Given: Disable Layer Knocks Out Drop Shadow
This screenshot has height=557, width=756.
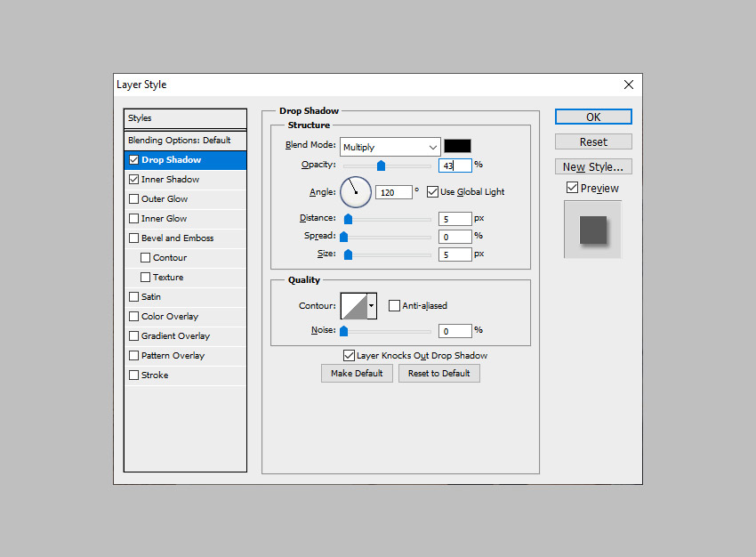Looking at the screenshot, I should click(350, 356).
